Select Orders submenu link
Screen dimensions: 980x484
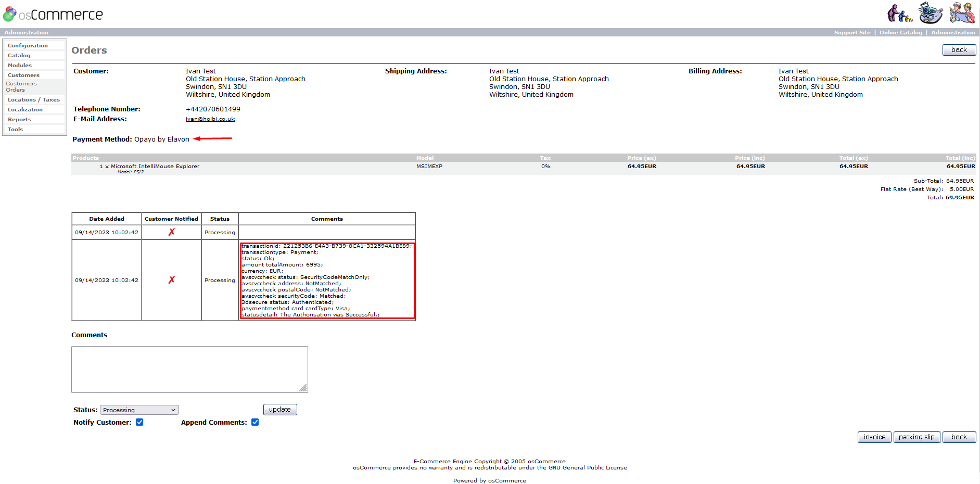[15, 90]
